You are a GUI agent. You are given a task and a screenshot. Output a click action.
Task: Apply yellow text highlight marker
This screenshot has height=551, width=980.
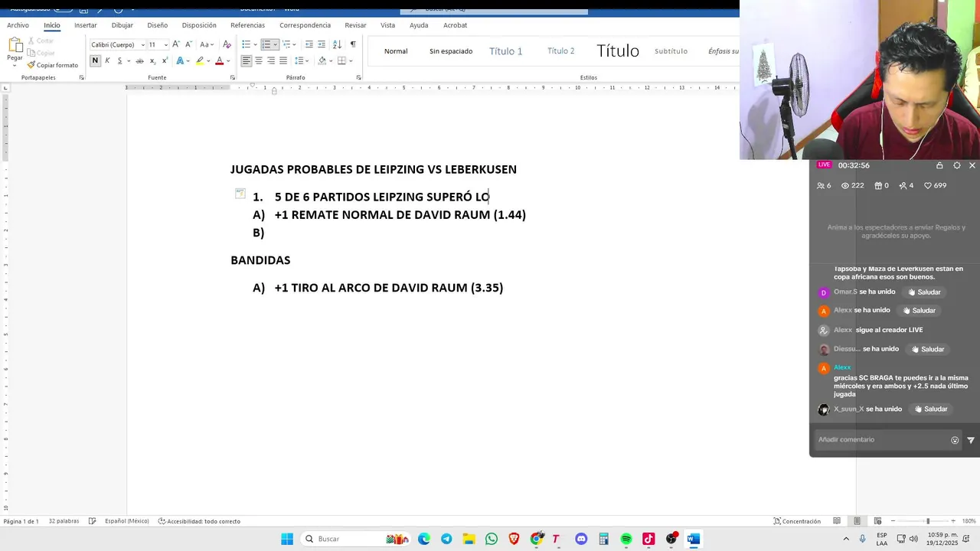[x=200, y=60]
